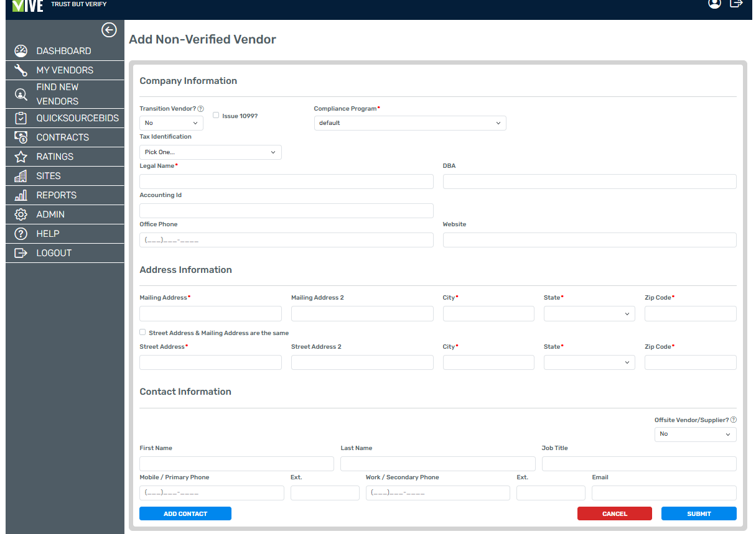Focus the DBA field
756x534 pixels.
(x=590, y=182)
